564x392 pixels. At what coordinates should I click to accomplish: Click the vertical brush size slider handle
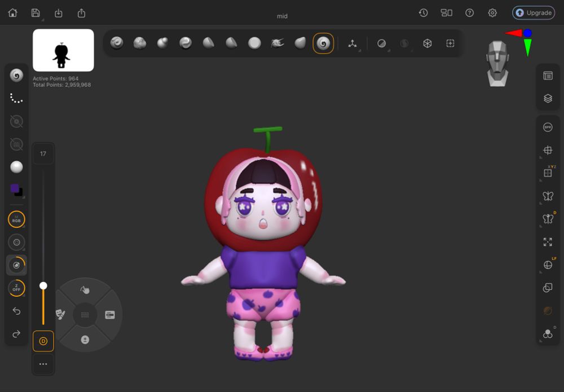click(43, 285)
